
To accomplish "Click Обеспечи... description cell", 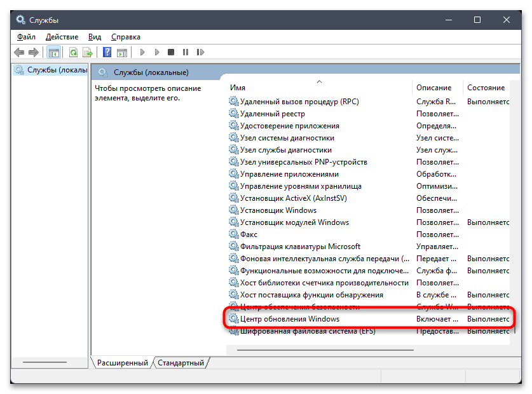I will pos(436,198).
